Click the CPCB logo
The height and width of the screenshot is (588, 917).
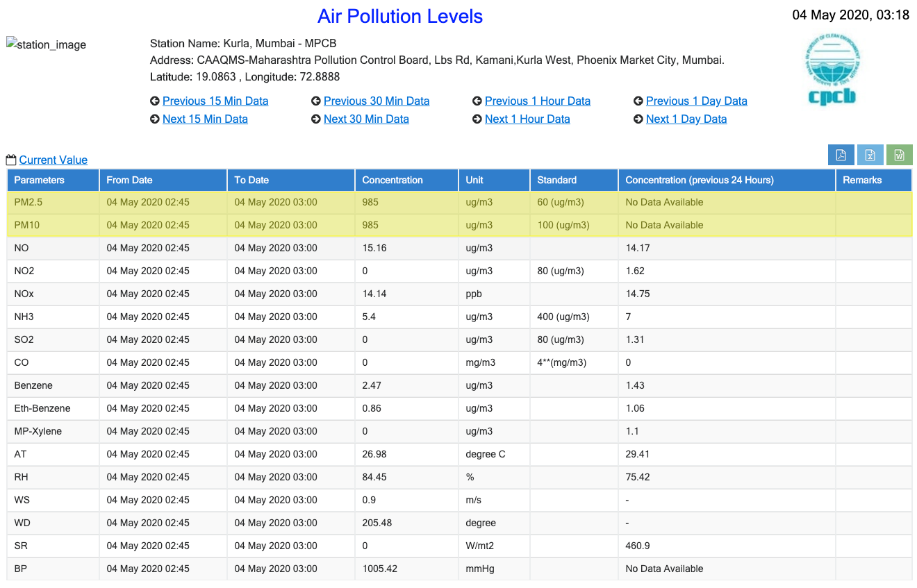click(x=832, y=70)
